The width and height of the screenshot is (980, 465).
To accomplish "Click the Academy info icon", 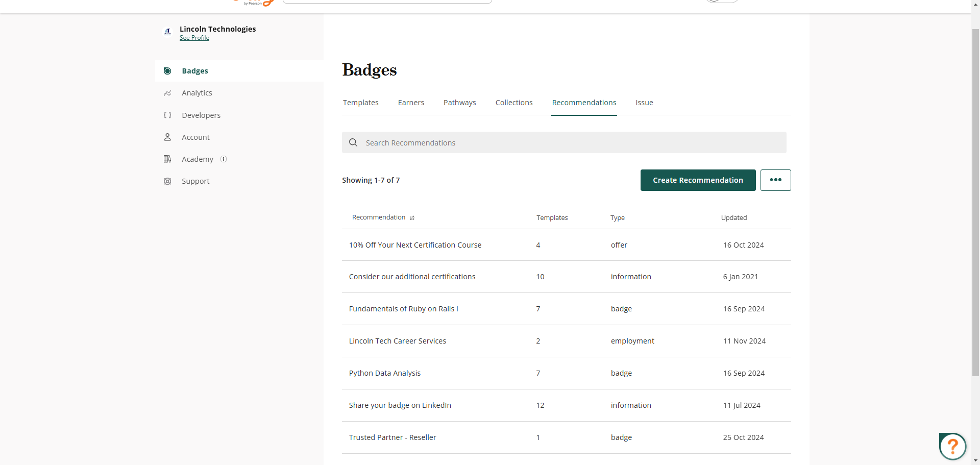I will tap(224, 159).
